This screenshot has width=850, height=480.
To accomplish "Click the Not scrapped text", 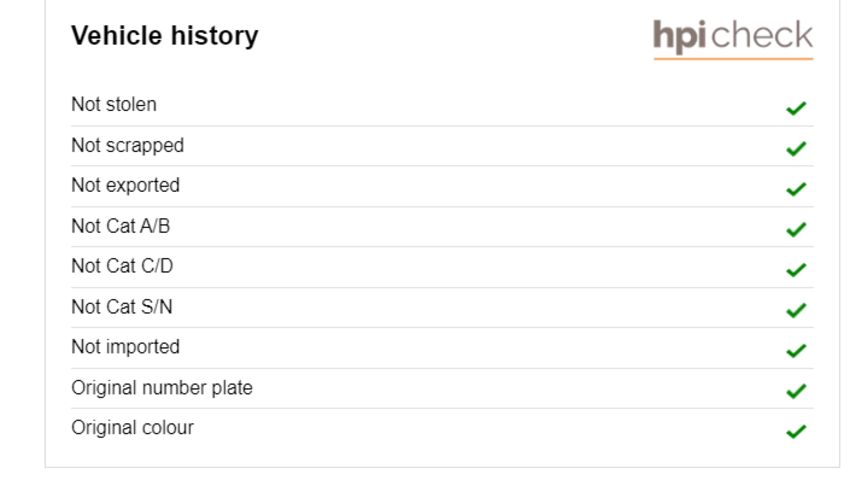I will pyautogui.click(x=127, y=146).
